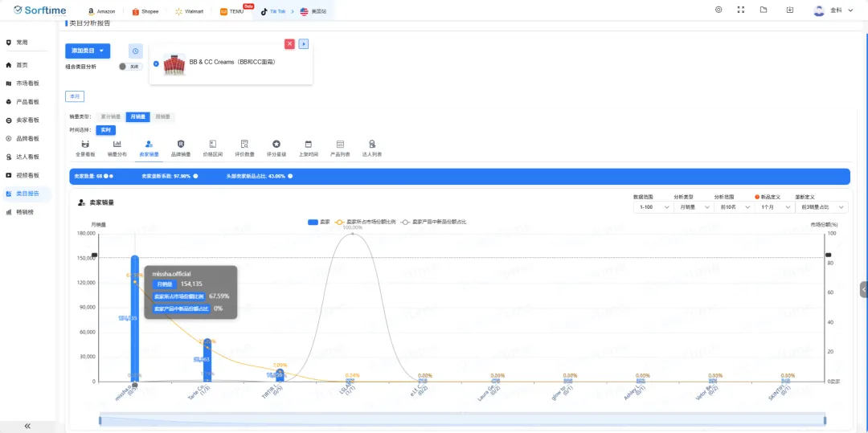The height and width of the screenshot is (433, 868).
Task: Open the fullscreen icon in top bar
Action: 741,10
